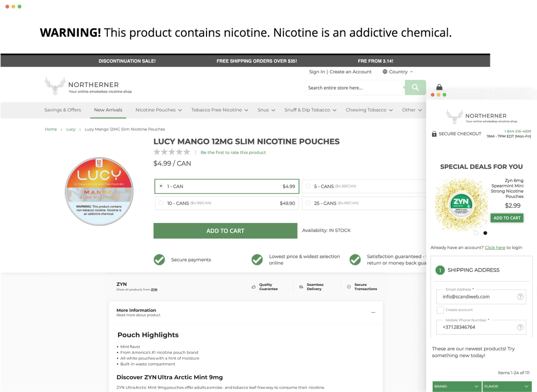Viewport: 537px width, 392px height.
Task: Click the Mobile Phone Number input field
Action: [482, 327]
